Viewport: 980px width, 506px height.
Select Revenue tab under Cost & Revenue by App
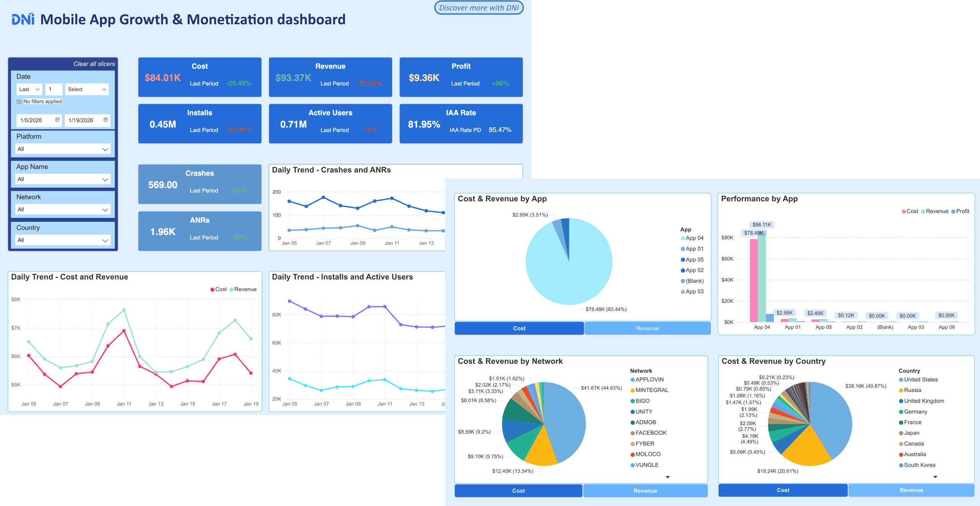point(648,328)
